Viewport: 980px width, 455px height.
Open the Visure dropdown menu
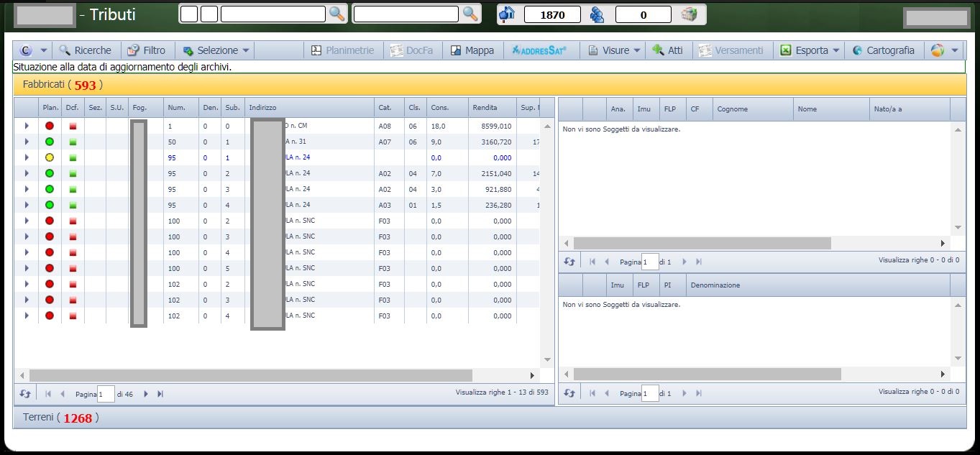[x=613, y=50]
